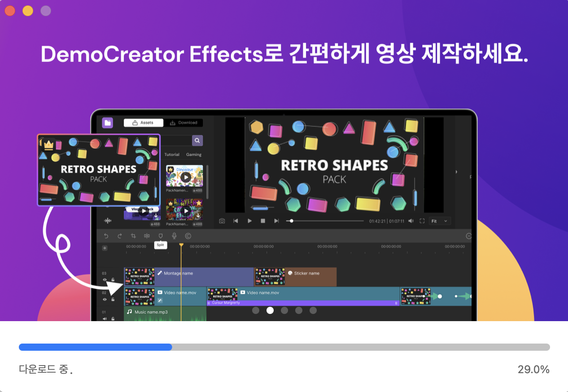The width and height of the screenshot is (568, 392).
Task: Click the timeline zoom-out minus icon
Action: (x=469, y=236)
